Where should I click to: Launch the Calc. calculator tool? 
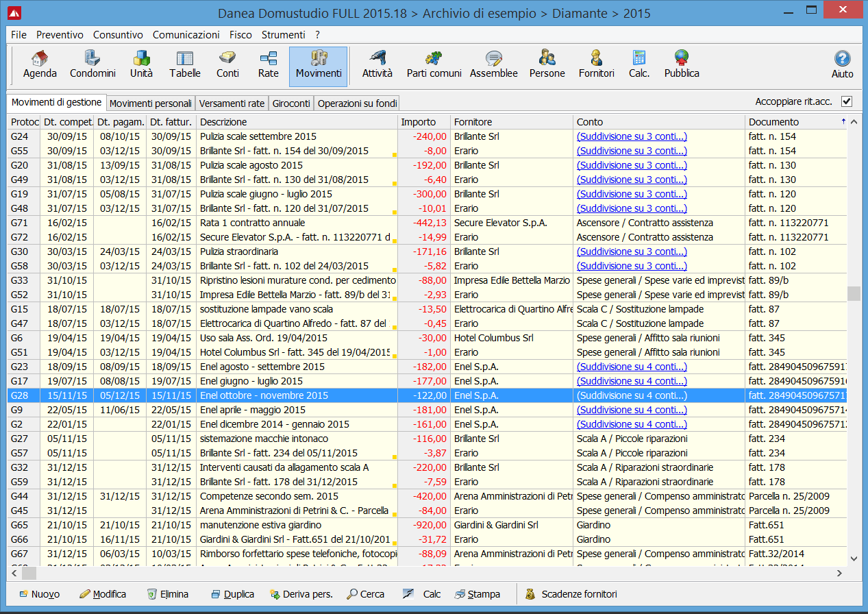pyautogui.click(x=639, y=65)
